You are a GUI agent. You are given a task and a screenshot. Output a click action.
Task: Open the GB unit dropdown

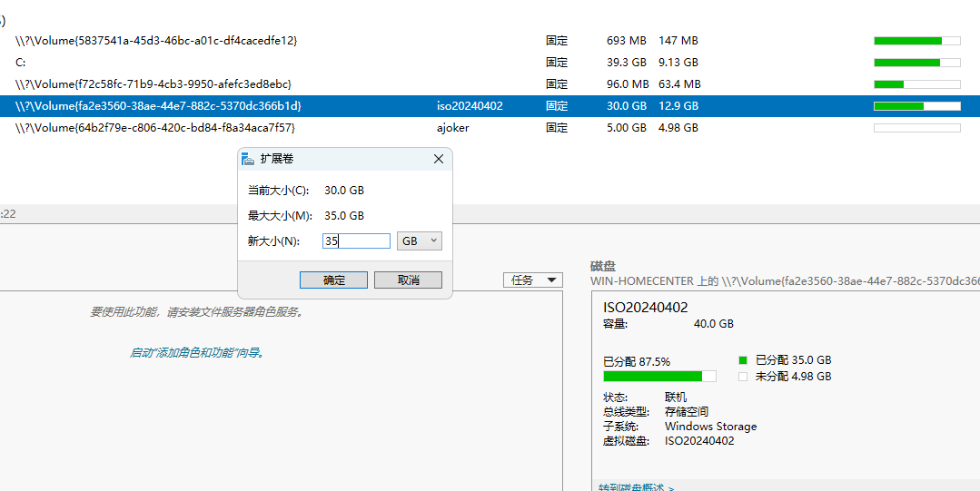420,241
